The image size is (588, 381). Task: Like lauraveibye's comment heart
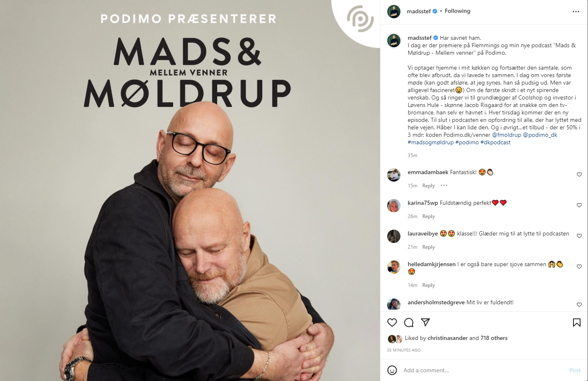pos(579,236)
